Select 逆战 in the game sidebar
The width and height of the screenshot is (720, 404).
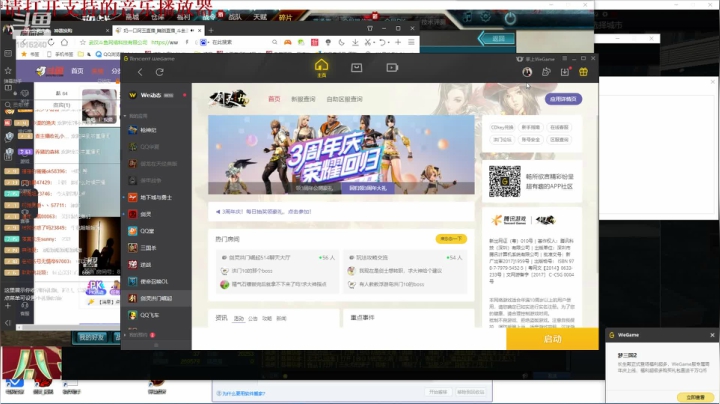point(156,265)
